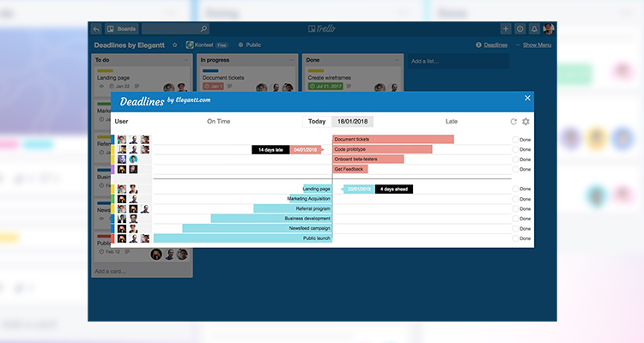Click the Jan 22 due date on Landing page
This screenshot has height=343, width=644.
point(119,86)
